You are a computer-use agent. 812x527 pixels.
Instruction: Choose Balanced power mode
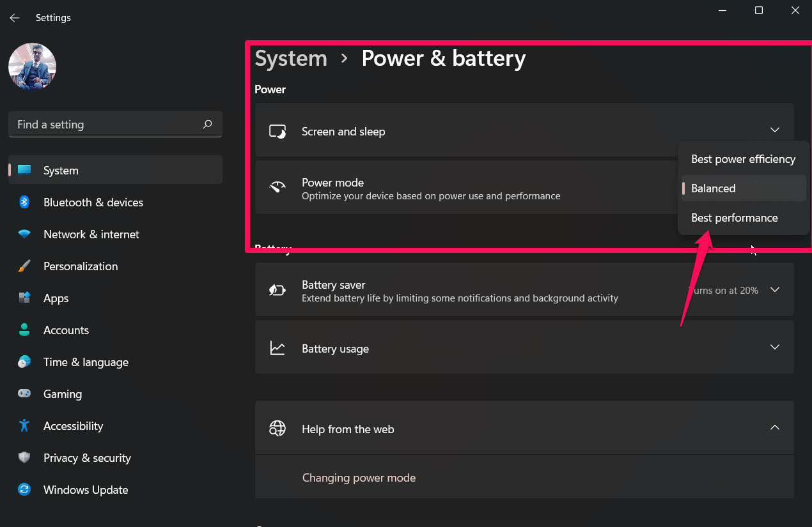click(714, 188)
